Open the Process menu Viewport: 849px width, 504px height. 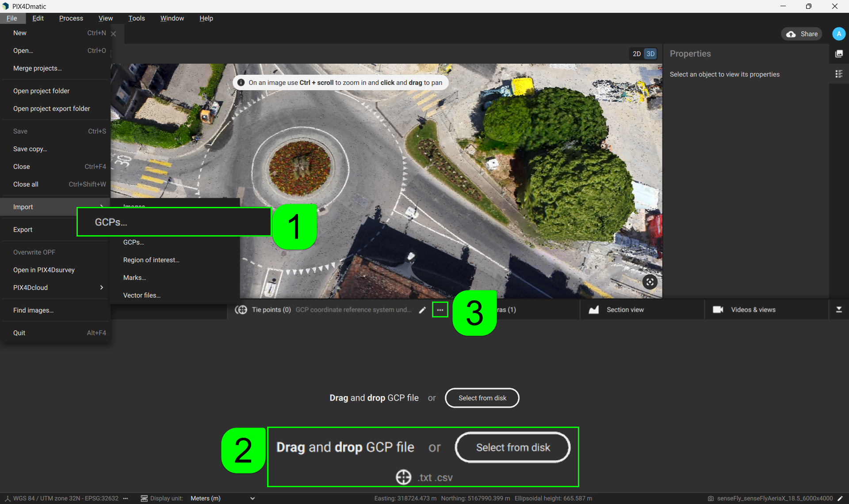[71, 18]
